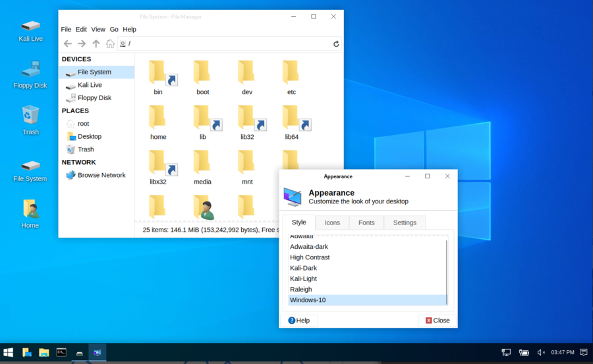Choose the High Contrast style
Screen dimensions: 593x364
pyautogui.click(x=367, y=257)
